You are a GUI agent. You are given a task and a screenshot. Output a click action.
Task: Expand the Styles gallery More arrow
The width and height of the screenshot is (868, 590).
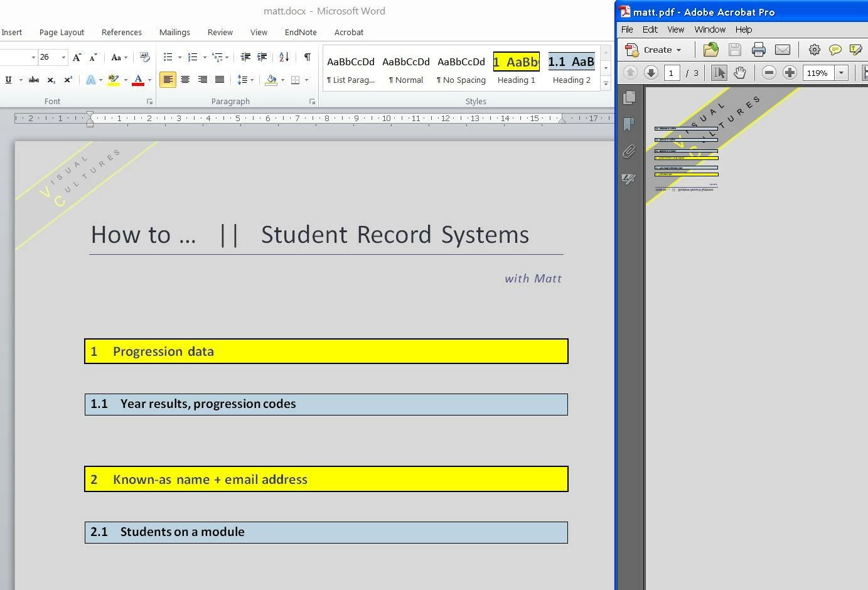pyautogui.click(x=606, y=83)
